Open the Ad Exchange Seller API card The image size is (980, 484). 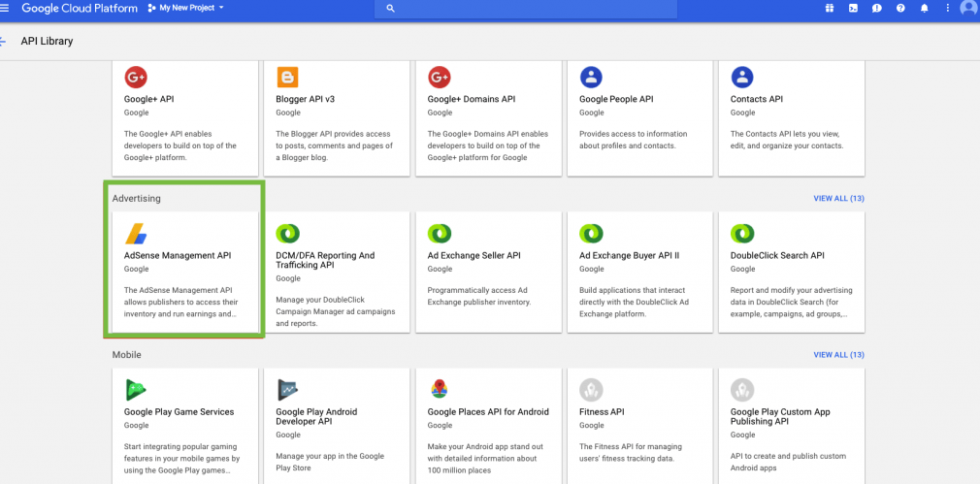[488, 272]
